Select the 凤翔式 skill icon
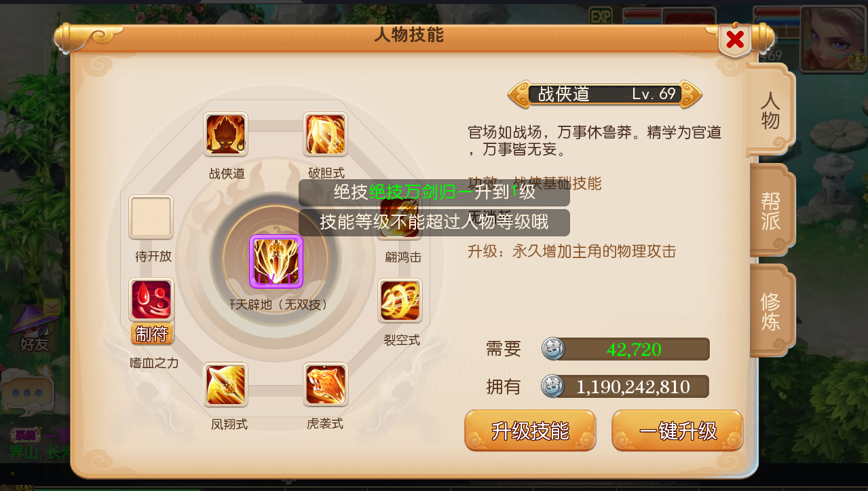Viewport: 868px width, 491px height. coord(226,384)
